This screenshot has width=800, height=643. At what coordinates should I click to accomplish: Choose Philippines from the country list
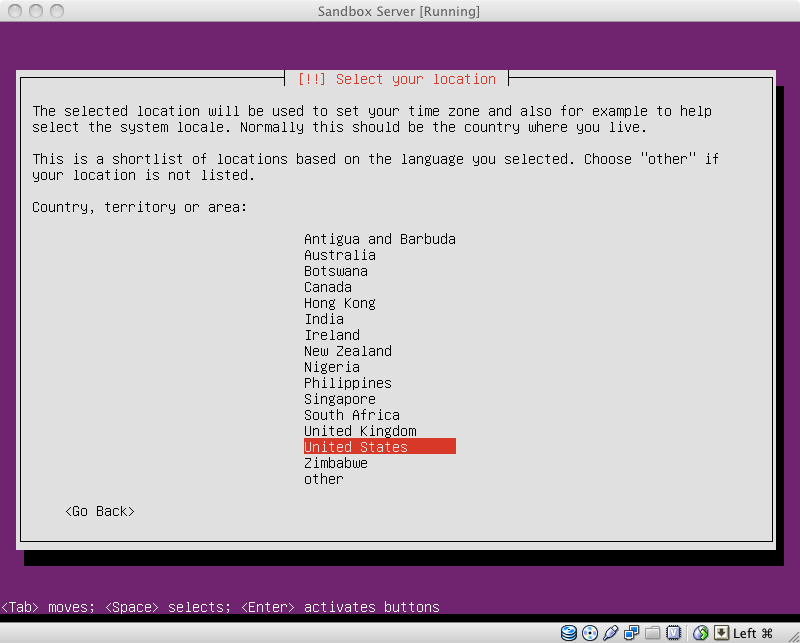[380, 383]
